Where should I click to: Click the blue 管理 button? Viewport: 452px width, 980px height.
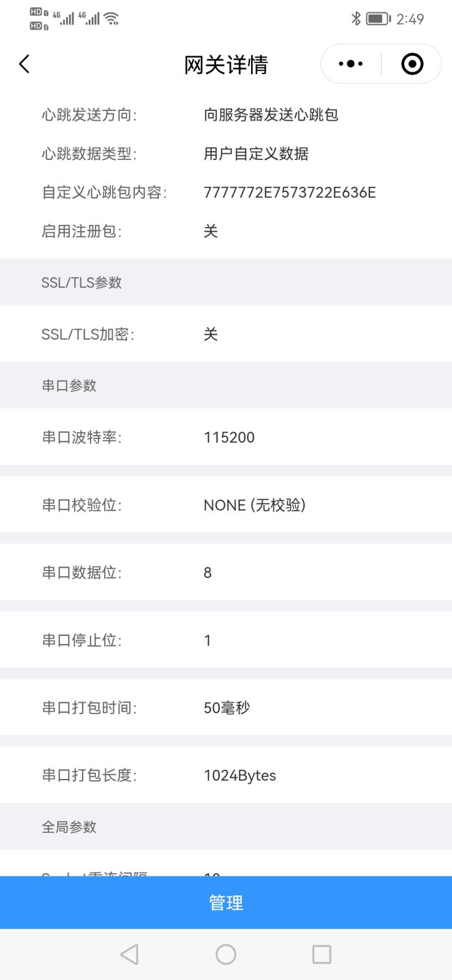coord(226,902)
